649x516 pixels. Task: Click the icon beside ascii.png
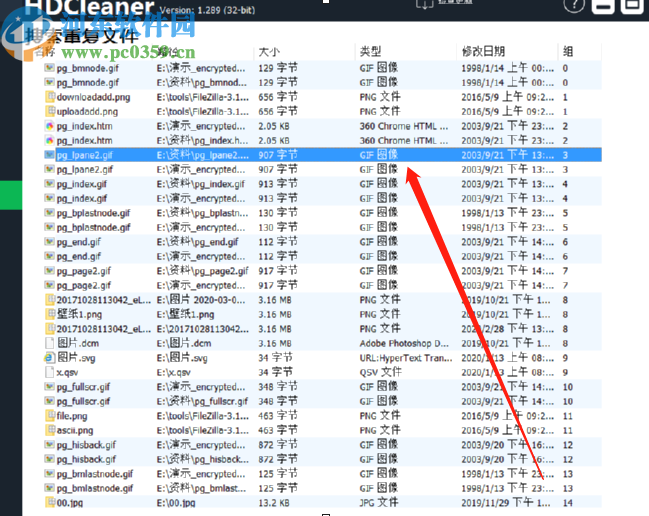point(50,430)
